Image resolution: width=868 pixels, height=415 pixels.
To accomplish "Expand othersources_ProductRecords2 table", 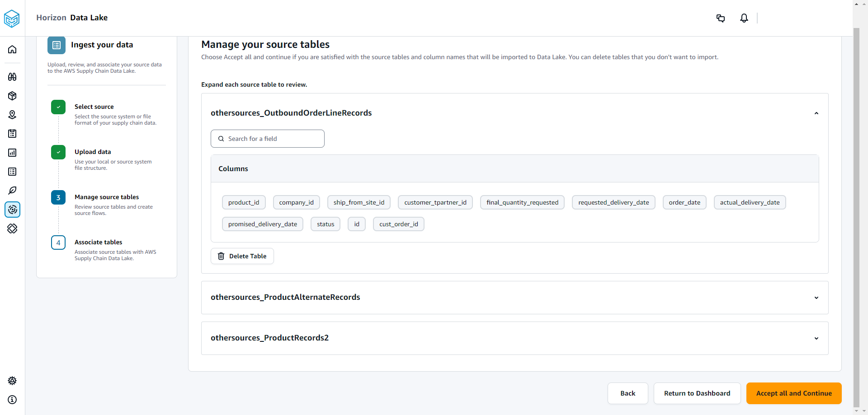I will [816, 338].
